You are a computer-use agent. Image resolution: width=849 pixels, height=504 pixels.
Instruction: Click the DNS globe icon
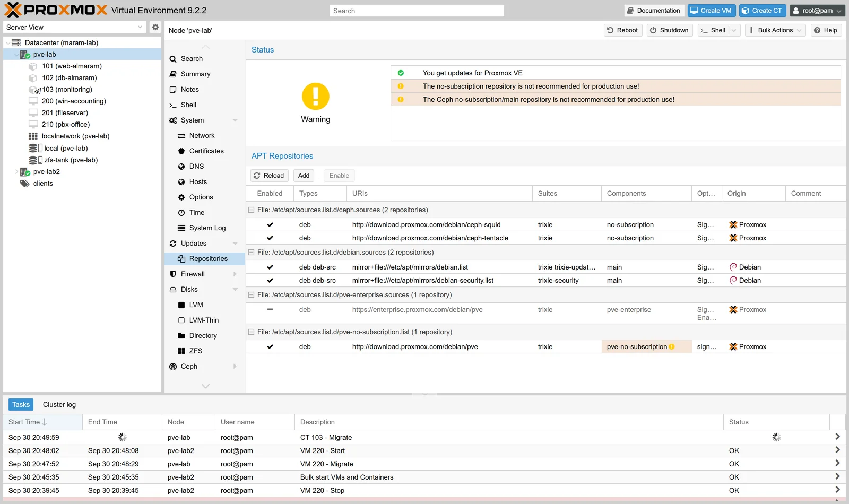coord(181,167)
